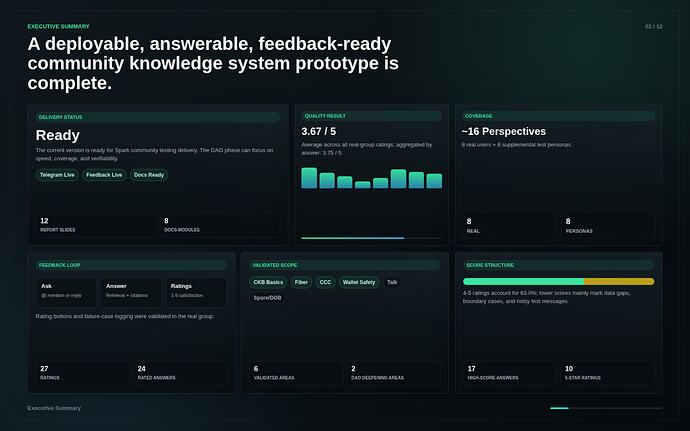Select the 12 Report Slides stat box

pyautogui.click(x=96, y=225)
